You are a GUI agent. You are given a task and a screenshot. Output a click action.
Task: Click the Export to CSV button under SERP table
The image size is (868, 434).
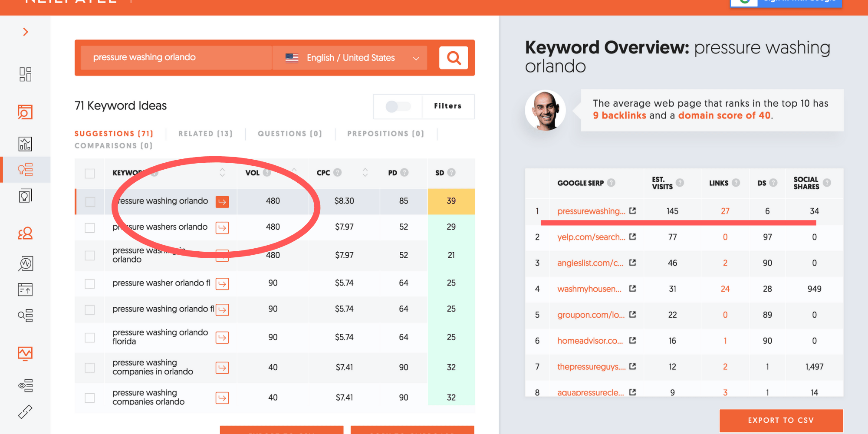[x=781, y=420]
